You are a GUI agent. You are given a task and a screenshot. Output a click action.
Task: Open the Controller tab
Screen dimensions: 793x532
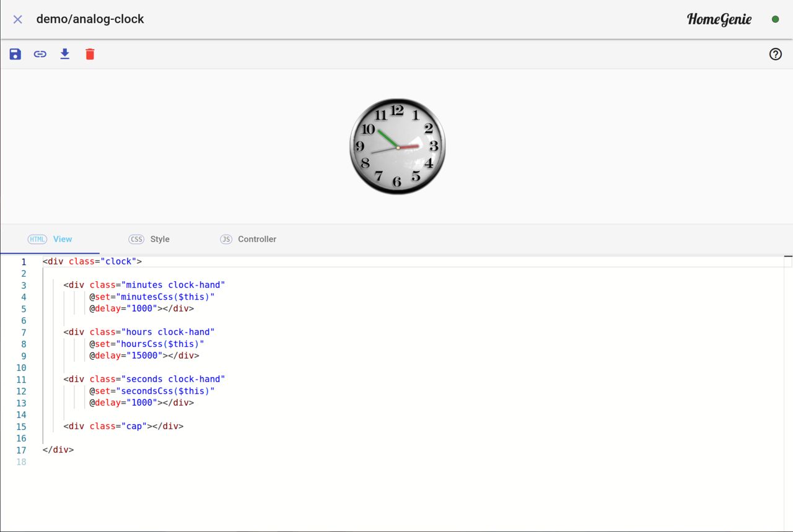point(248,239)
